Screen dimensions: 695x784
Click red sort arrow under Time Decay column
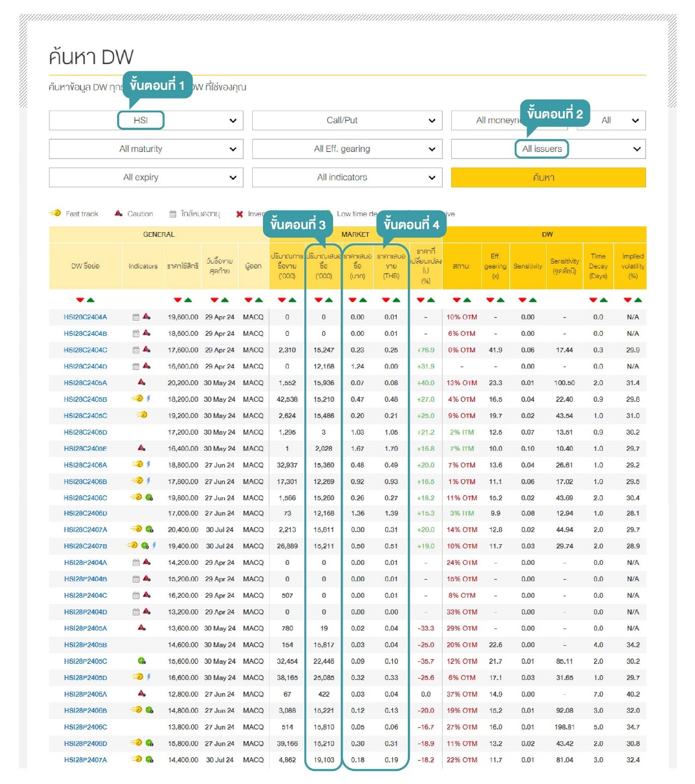593,300
